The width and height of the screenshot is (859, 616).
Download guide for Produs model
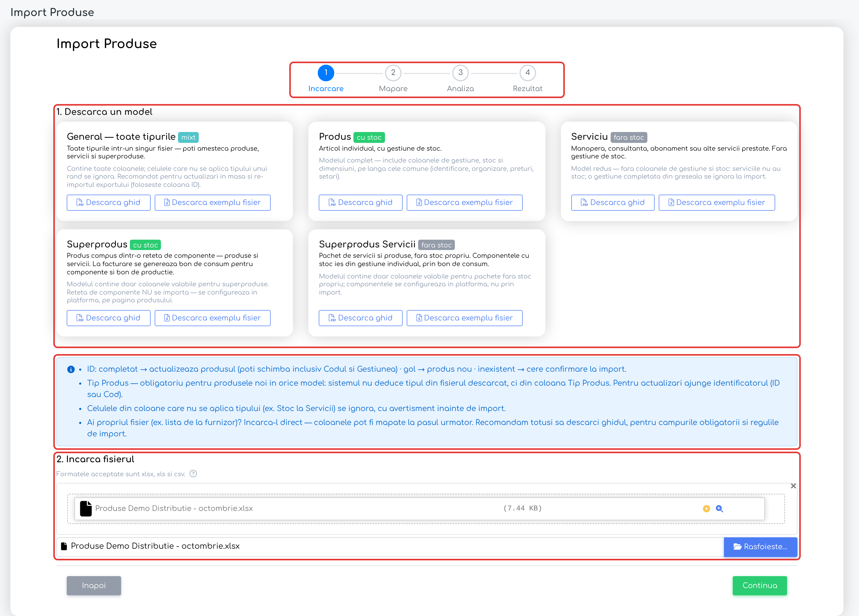tap(361, 202)
